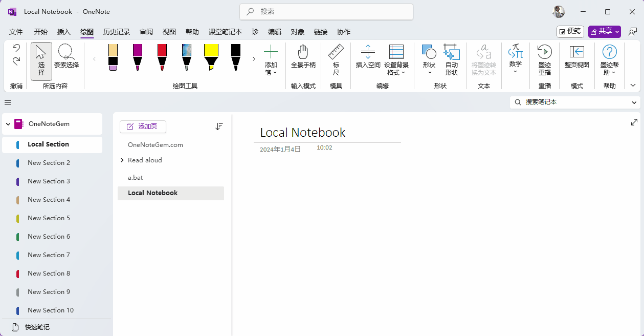Click the page time 10:02
This screenshot has width=644, height=336.
tap(324, 148)
